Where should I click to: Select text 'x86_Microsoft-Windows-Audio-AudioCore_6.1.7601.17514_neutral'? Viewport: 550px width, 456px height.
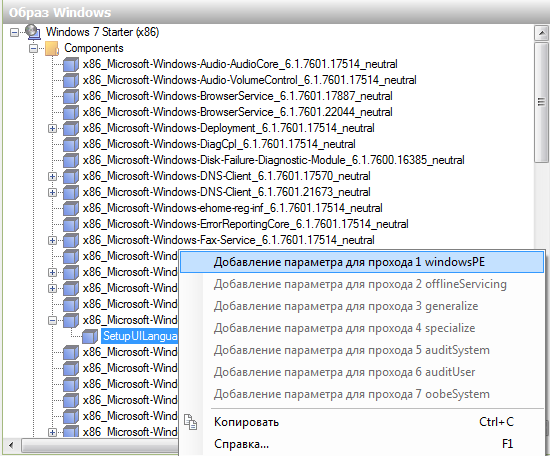(x=240, y=64)
